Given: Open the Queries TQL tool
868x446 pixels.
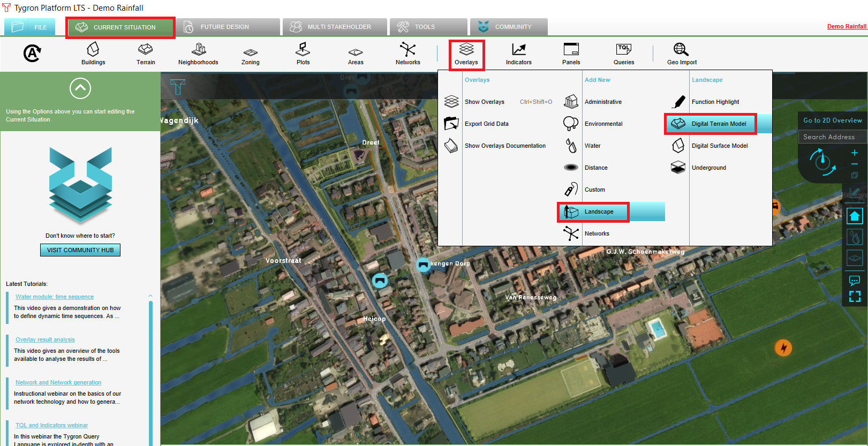Looking at the screenshot, I should [x=624, y=54].
